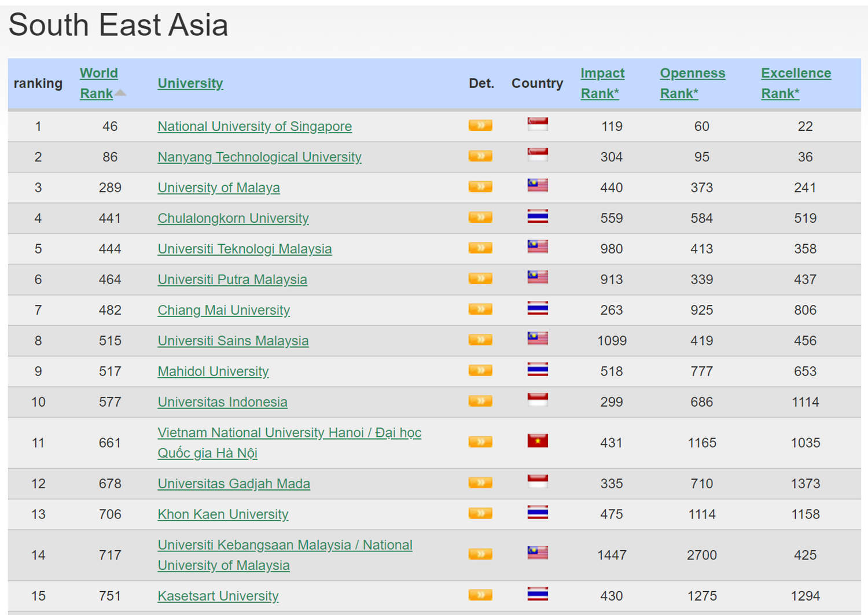Sort table by Excellence Rank header
This screenshot has width=868, height=615.
[796, 83]
